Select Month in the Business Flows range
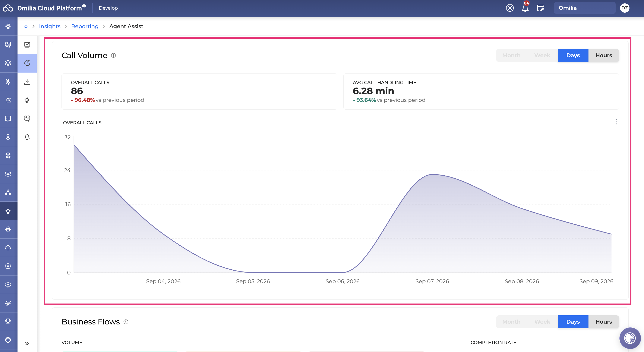 coord(511,321)
